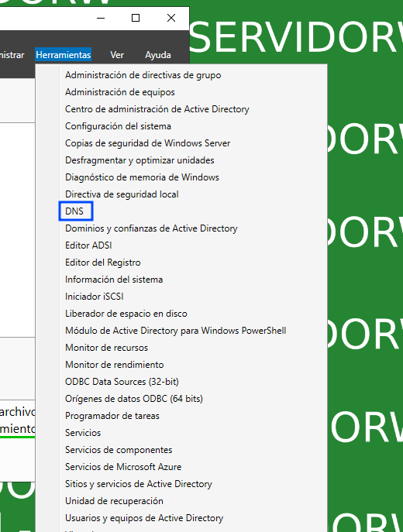Open Administración de directivas de grupo

click(143, 75)
